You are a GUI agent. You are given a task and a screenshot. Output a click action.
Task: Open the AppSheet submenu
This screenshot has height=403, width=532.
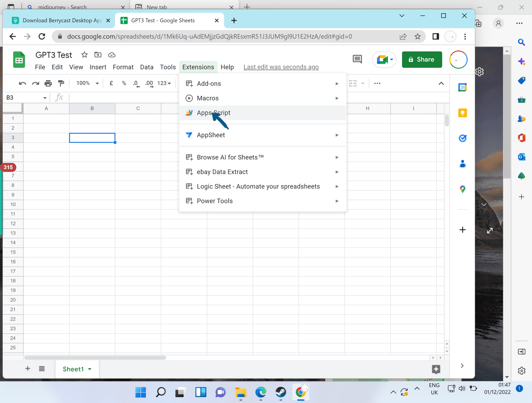pyautogui.click(x=263, y=135)
